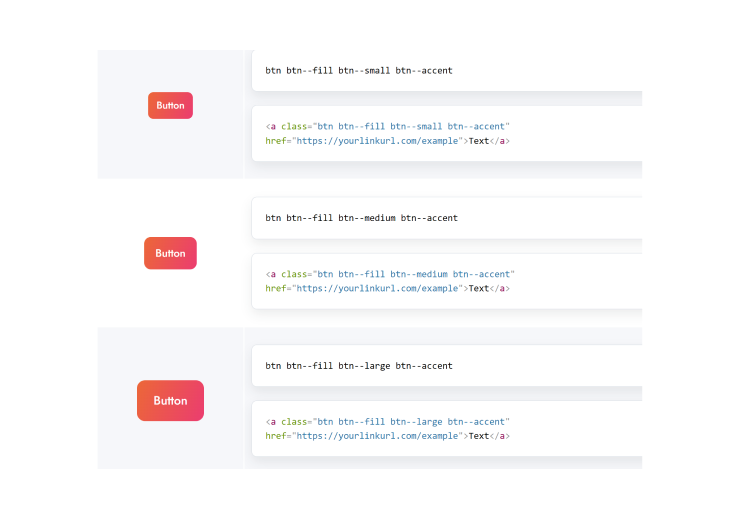This screenshot has width=740, height=519.
Task: Click the word 'Text' in the small button snippet
Action: [x=479, y=141]
